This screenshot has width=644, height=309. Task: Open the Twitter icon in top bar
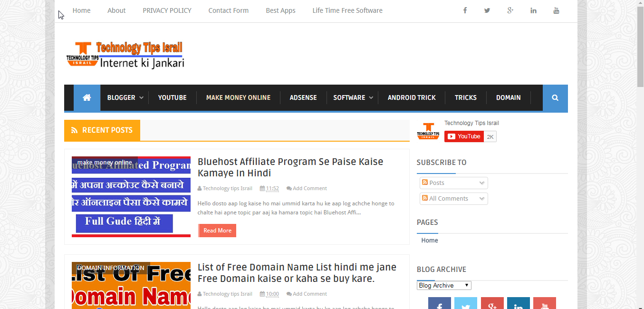click(x=487, y=10)
